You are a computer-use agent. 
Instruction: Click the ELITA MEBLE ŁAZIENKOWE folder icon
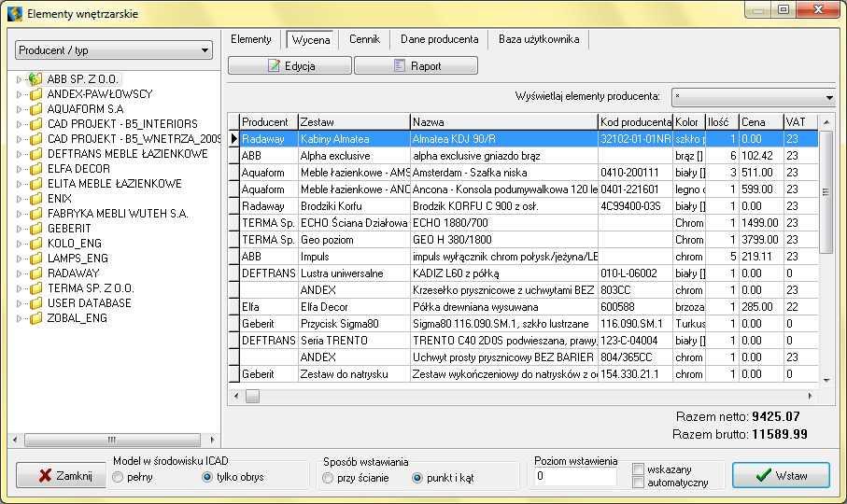36,184
